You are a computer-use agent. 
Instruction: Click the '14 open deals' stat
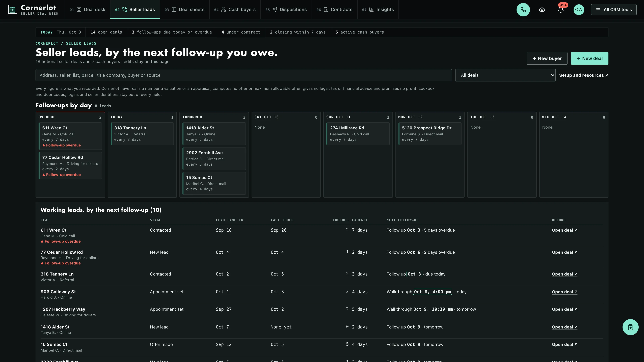[106, 32]
